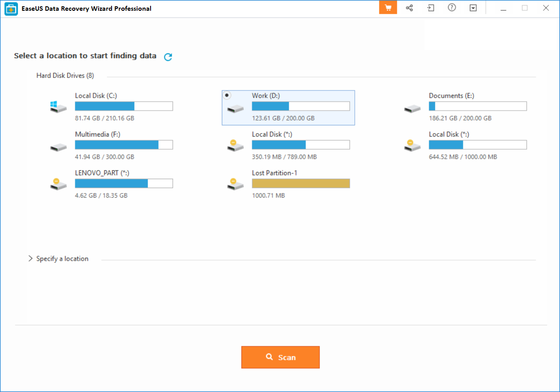
Task: Click the import scan status icon
Action: point(431,8)
